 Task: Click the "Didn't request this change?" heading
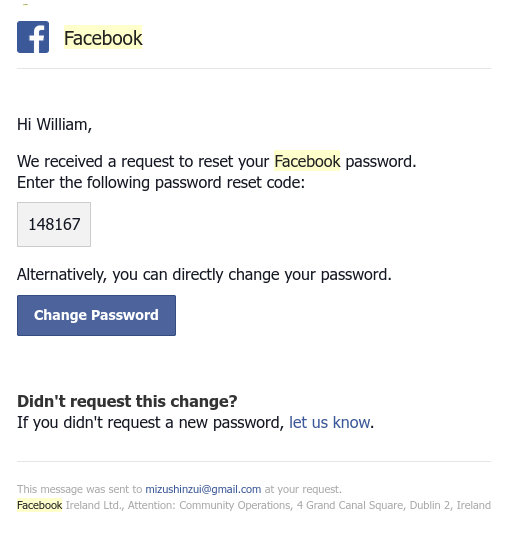(x=127, y=401)
